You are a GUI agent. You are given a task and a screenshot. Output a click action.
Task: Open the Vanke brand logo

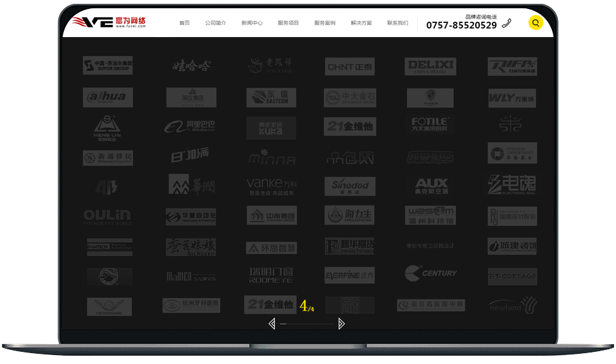[271, 186]
